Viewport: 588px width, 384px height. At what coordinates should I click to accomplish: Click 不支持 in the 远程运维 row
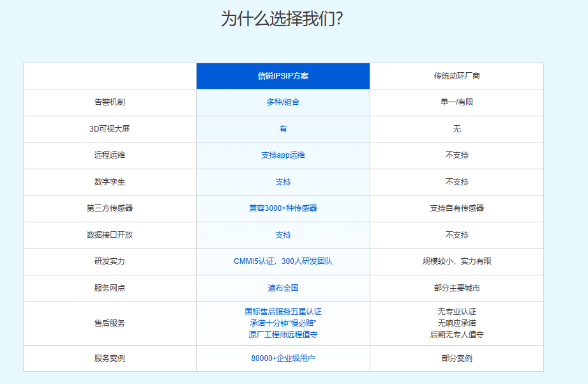coord(456,155)
